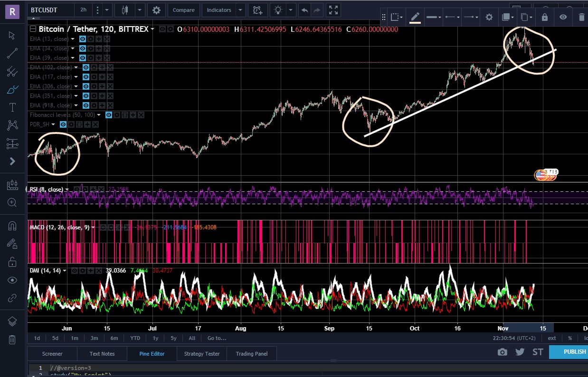Click the fullscreen mode icon

pos(333,10)
